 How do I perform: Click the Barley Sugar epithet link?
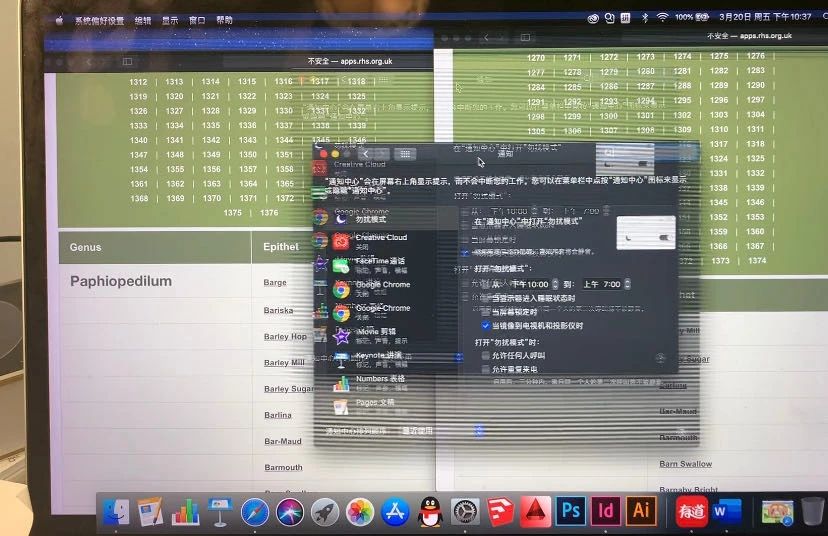click(x=288, y=389)
